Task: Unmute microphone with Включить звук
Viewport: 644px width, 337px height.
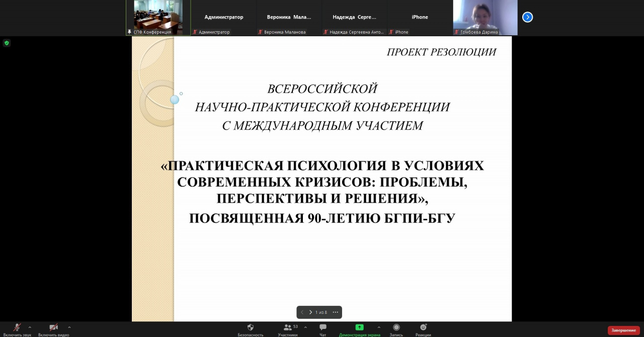Action: coord(17,327)
